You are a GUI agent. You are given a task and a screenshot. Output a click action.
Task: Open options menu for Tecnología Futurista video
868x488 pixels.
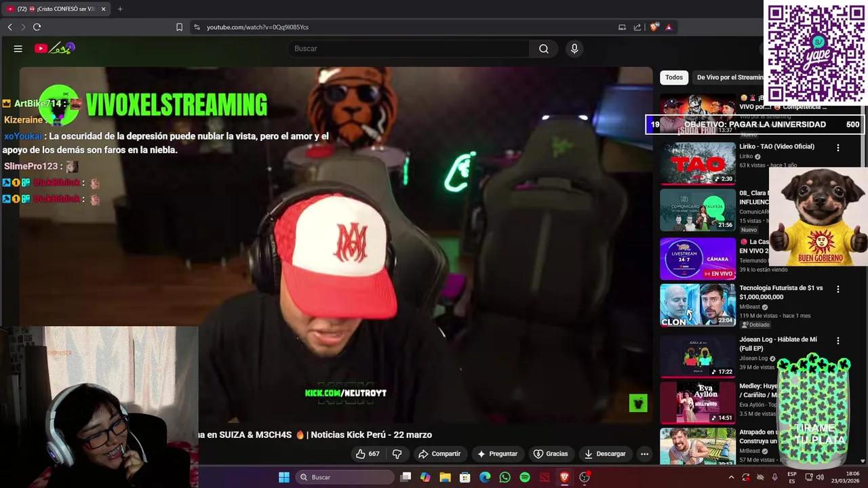838,289
